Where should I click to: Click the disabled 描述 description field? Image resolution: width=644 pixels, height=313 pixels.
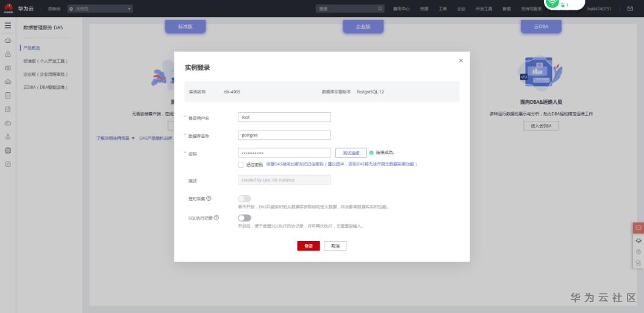coord(284,180)
